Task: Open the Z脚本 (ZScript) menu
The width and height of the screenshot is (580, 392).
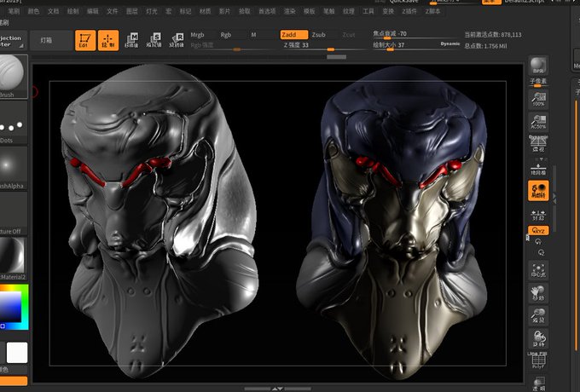Action: (432, 11)
